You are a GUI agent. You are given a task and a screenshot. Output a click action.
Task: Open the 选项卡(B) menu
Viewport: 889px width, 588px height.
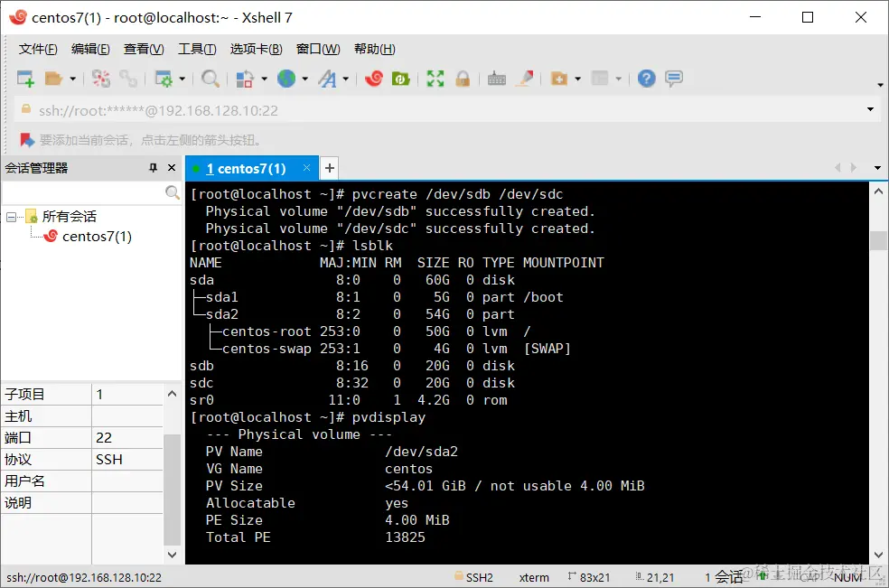(257, 50)
